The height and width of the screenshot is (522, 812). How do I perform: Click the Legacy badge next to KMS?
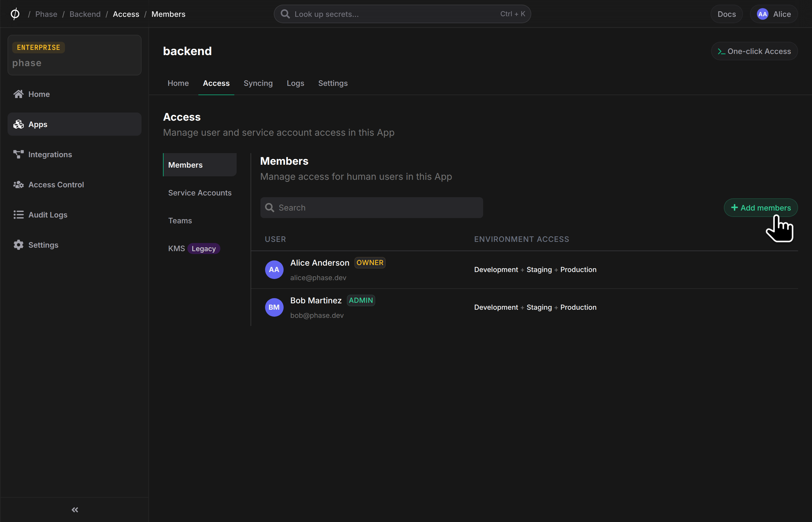point(203,249)
